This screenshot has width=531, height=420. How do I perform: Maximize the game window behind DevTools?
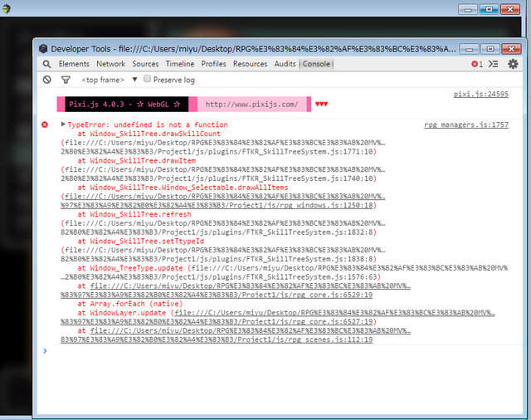click(x=489, y=9)
